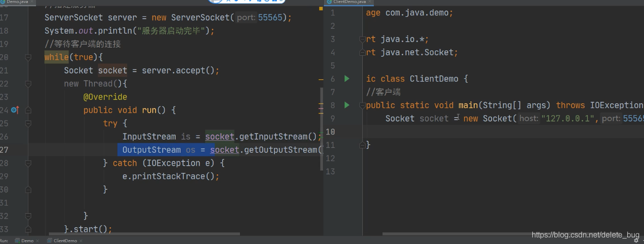The width and height of the screenshot is (644, 244).
Task: Click the ServerSocket port: parameter hint
Action: click(x=246, y=18)
